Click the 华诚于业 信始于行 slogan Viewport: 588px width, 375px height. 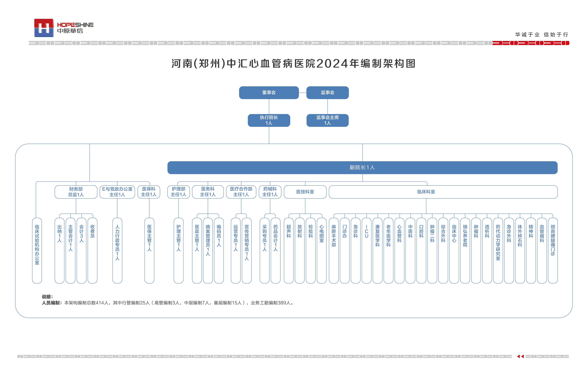coord(542,34)
